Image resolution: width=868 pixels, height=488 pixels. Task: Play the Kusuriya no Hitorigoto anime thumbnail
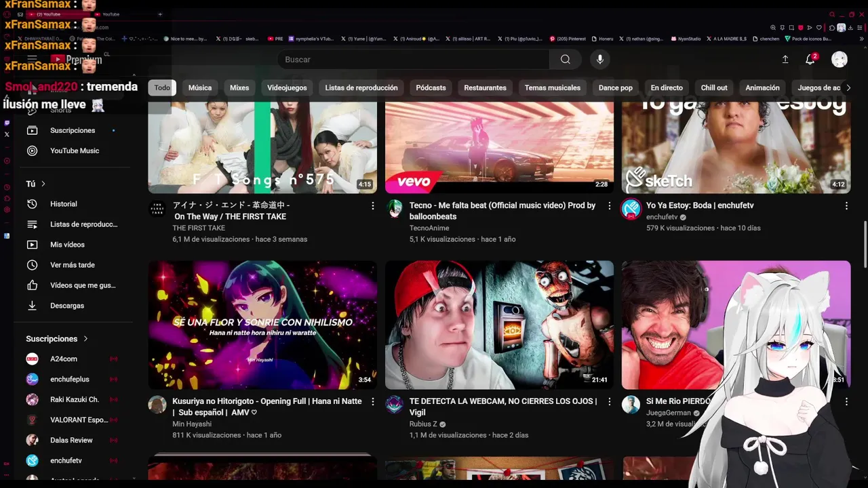click(x=262, y=325)
